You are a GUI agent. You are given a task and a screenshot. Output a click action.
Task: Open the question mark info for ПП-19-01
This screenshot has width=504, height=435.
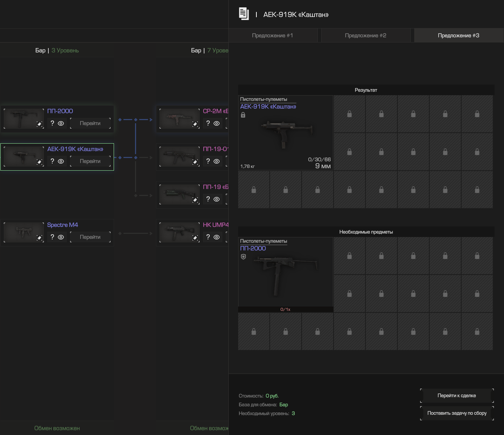pos(208,161)
